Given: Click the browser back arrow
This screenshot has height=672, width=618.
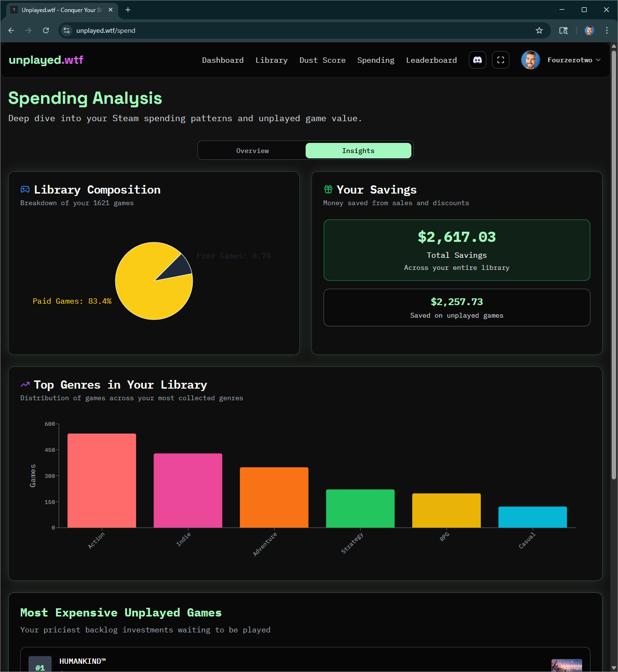Looking at the screenshot, I should [11, 30].
